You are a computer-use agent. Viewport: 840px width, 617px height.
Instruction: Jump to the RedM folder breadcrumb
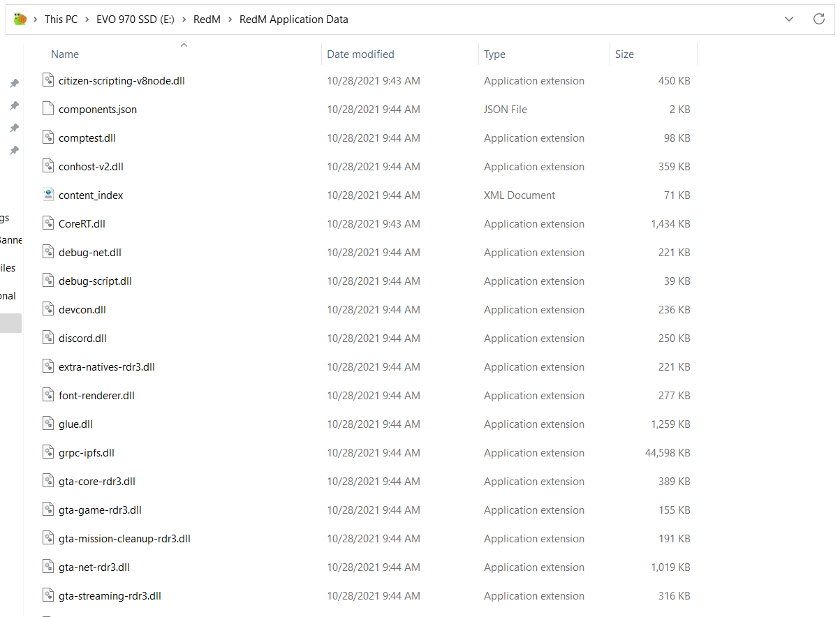coord(207,20)
